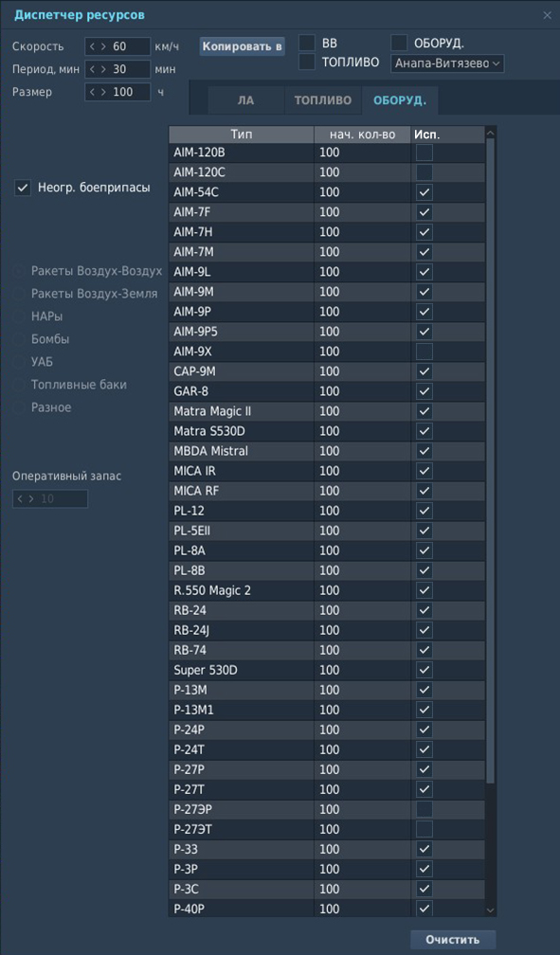Uncheck the Matra Magic II usage box
The height and width of the screenshot is (955, 560).
tap(425, 411)
